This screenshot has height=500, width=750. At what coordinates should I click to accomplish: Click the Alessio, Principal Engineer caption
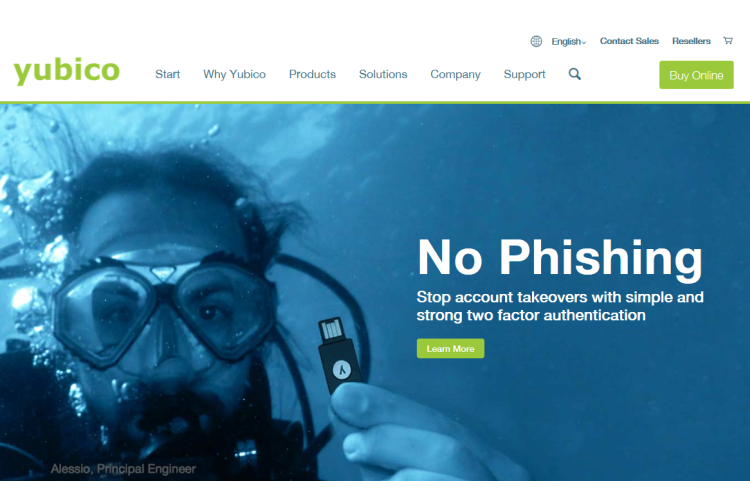(x=123, y=469)
